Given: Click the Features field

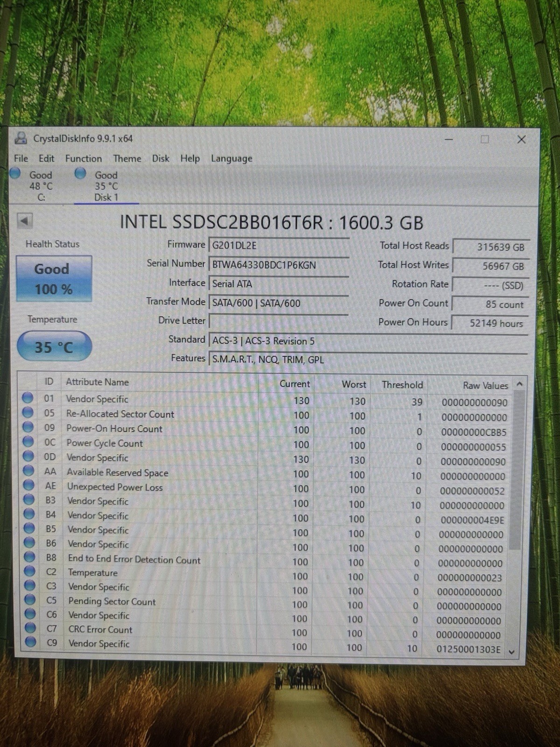Looking at the screenshot, I should (368, 359).
